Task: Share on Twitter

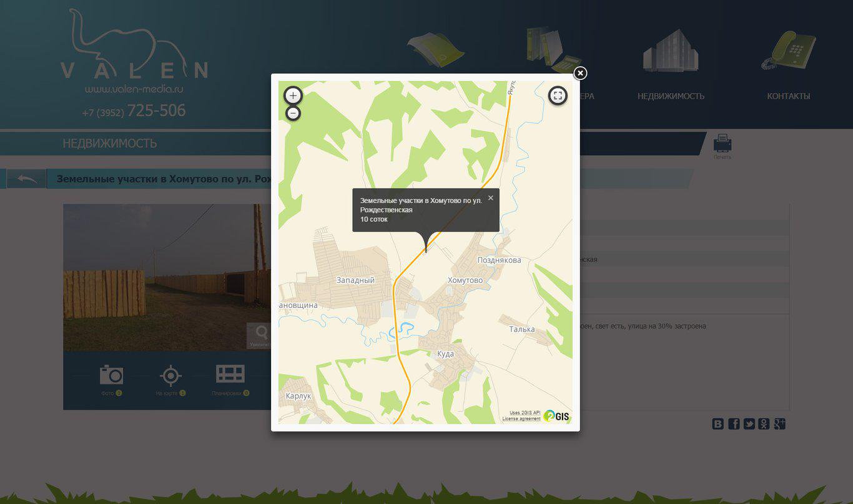Action: point(749,424)
